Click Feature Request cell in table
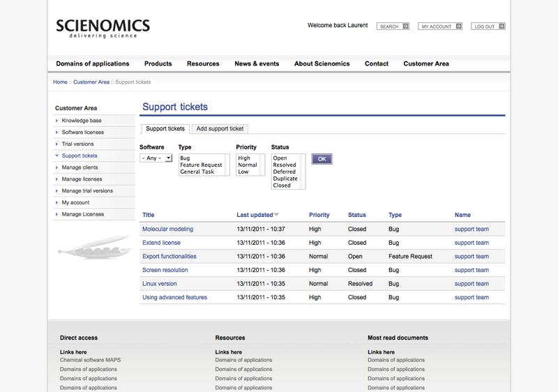 [x=410, y=257]
